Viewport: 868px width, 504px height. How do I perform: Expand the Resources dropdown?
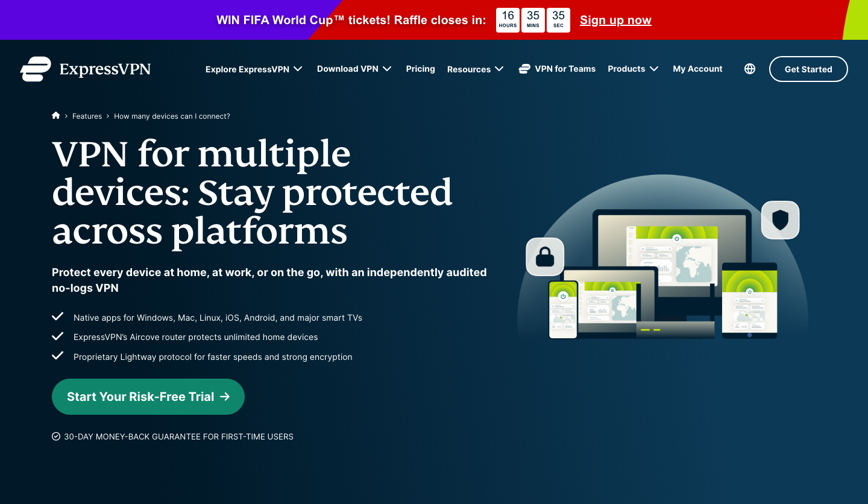tap(476, 69)
